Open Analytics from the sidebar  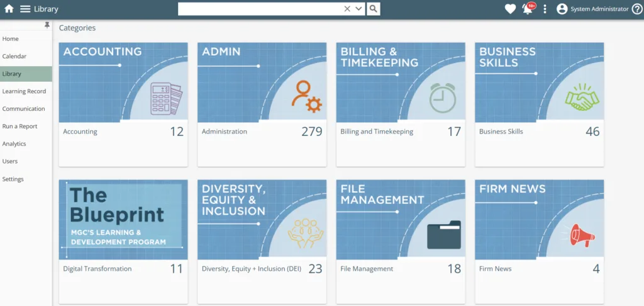[26, 144]
